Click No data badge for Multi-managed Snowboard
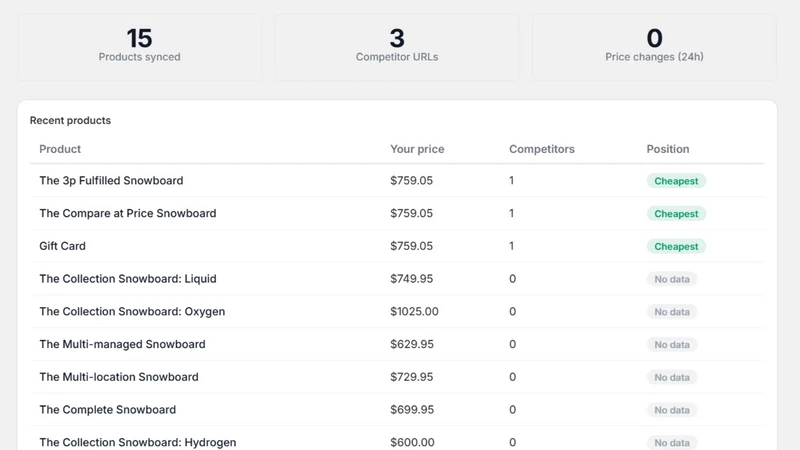800x450 pixels. click(672, 344)
